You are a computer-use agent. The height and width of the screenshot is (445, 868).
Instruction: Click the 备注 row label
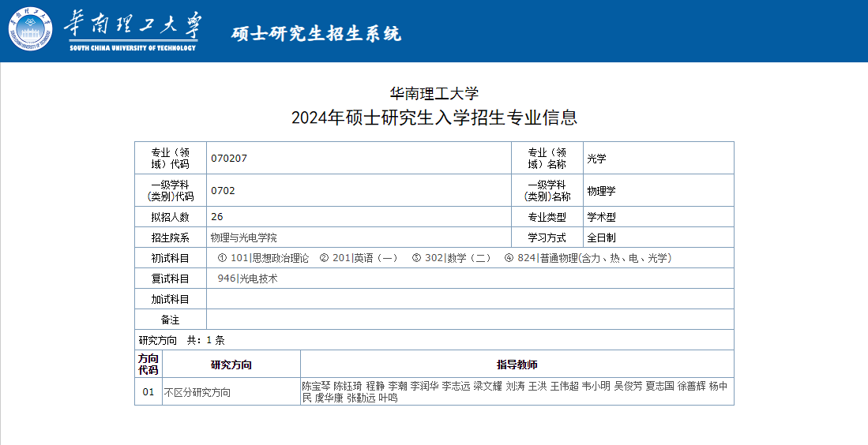(171, 320)
